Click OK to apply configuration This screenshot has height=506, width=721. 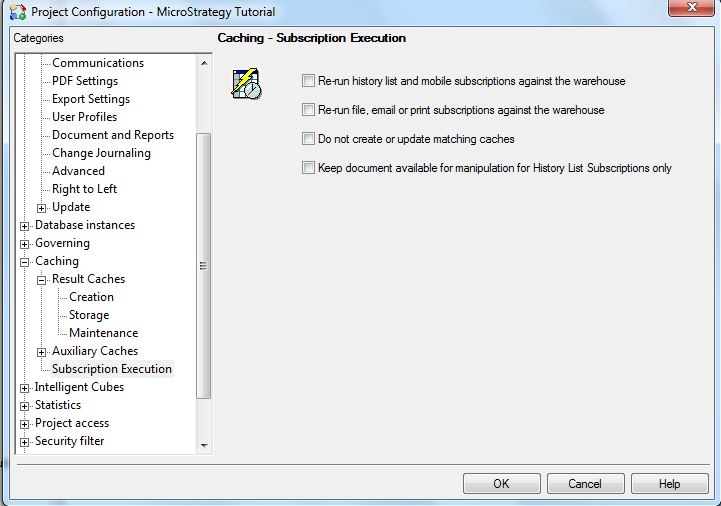coord(502,483)
